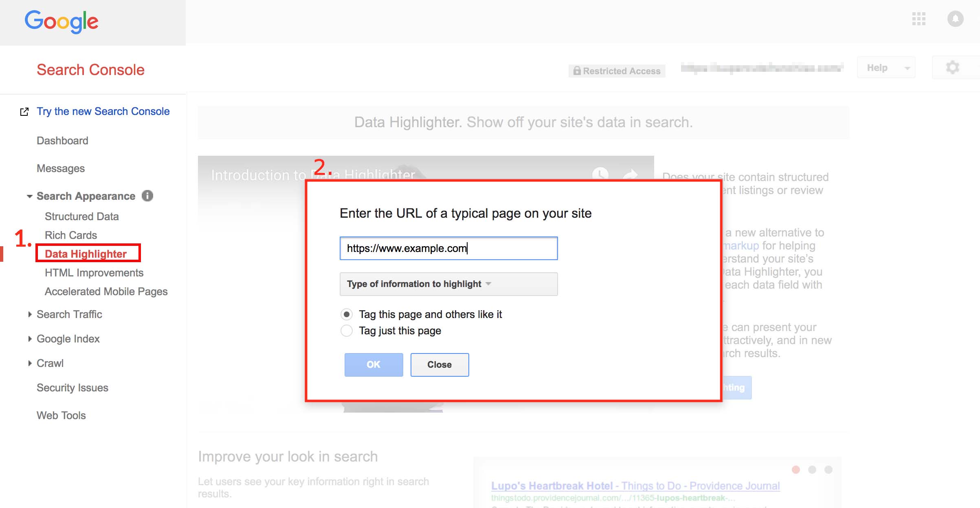Click the Lupo's Heartbreak Hotel search result link
Screen dimensions: 980x508
click(x=635, y=486)
